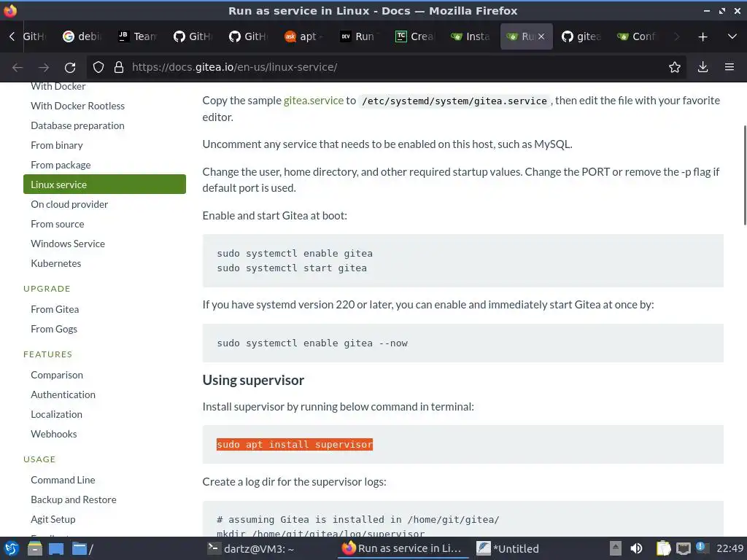Open 'Windows Service' sidebar page
The width and height of the screenshot is (747, 560).
pos(68,244)
